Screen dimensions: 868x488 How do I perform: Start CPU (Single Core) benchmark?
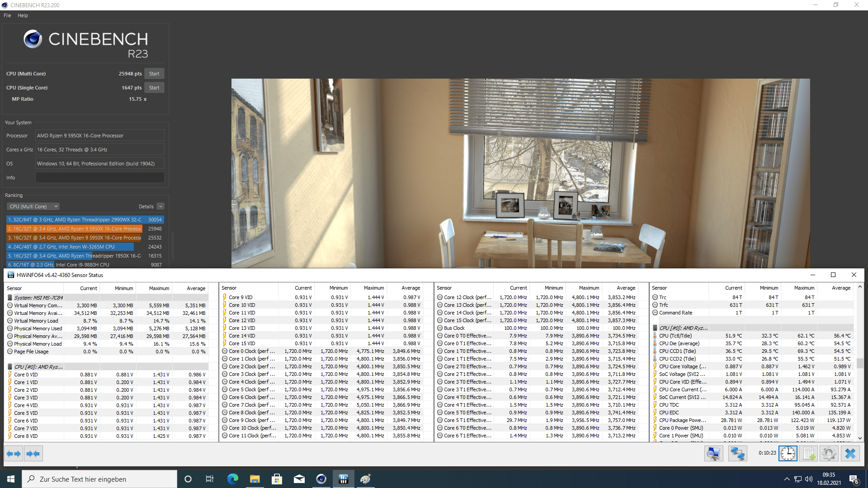click(154, 88)
